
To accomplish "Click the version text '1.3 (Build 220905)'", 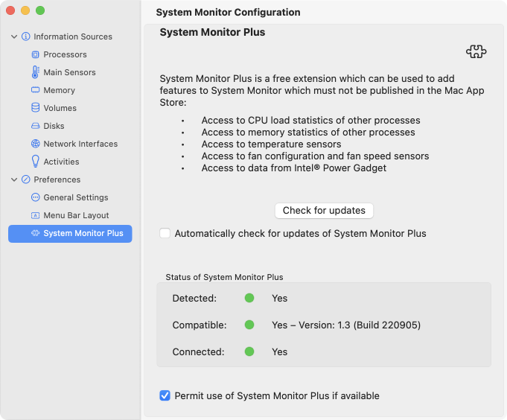I will pos(379,325).
